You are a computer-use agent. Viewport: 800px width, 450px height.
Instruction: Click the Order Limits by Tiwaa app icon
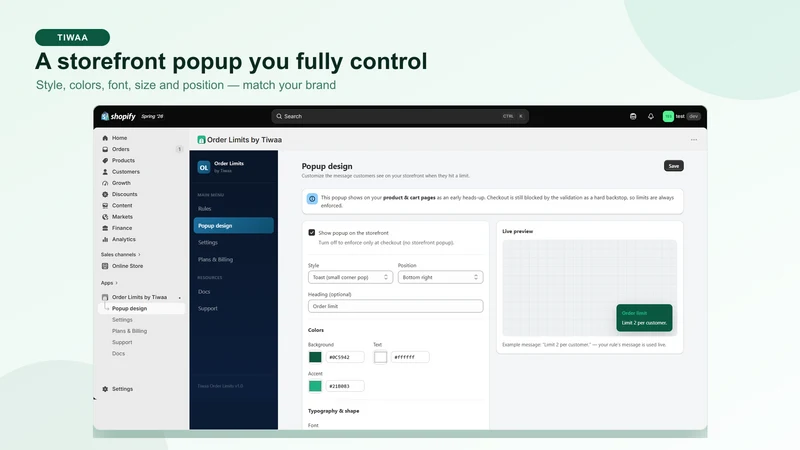tap(201, 140)
